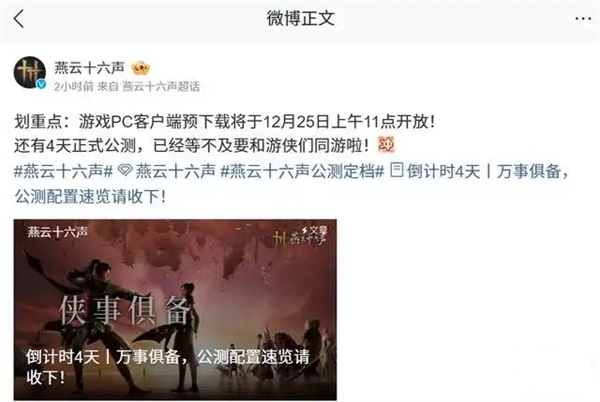Open the 燕云十六声 username
600x402 pixels.
coord(89,68)
